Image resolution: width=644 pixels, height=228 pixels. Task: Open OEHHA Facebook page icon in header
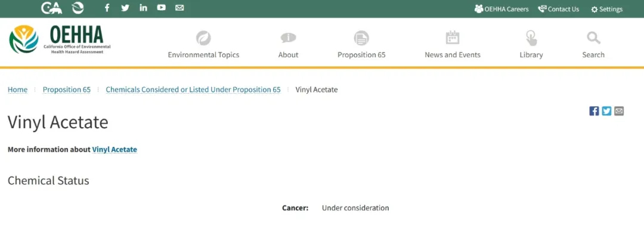point(107,8)
